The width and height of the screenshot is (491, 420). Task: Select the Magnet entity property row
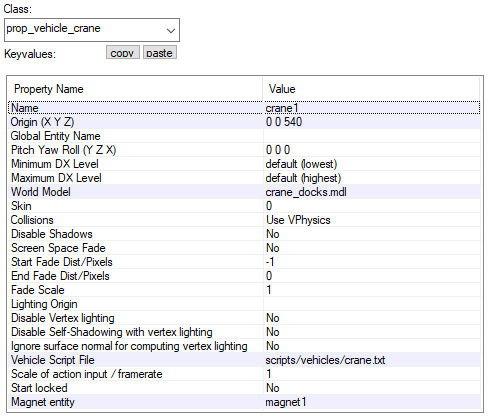(x=244, y=402)
